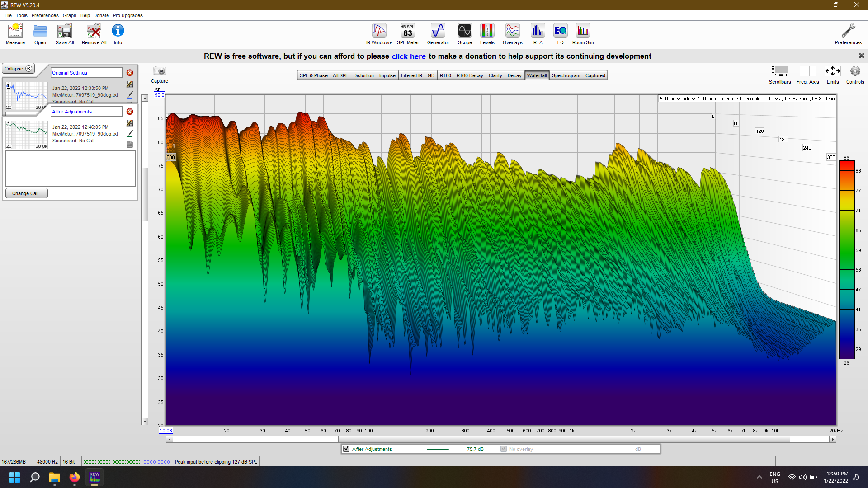Open Windows Start menu
Viewport: 868px width, 488px height.
(14, 477)
